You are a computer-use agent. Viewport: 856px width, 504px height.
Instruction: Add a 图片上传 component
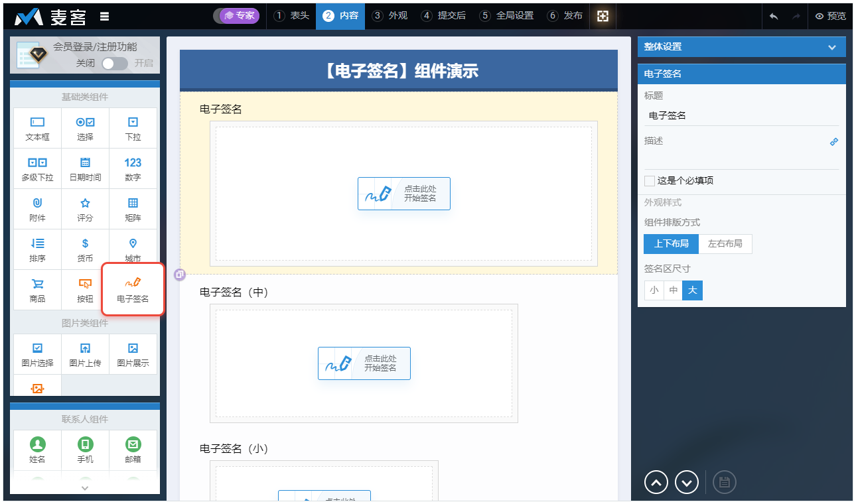click(x=85, y=354)
